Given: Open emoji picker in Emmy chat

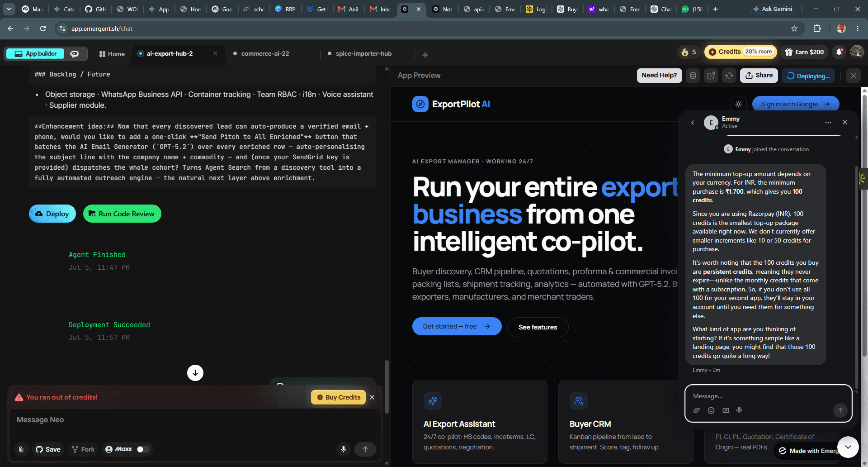Looking at the screenshot, I should coord(711,410).
